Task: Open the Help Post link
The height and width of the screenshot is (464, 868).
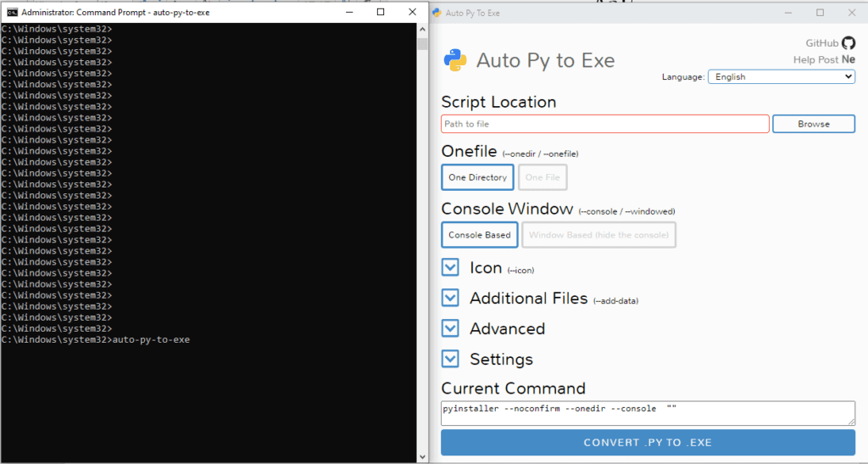Action: click(816, 59)
